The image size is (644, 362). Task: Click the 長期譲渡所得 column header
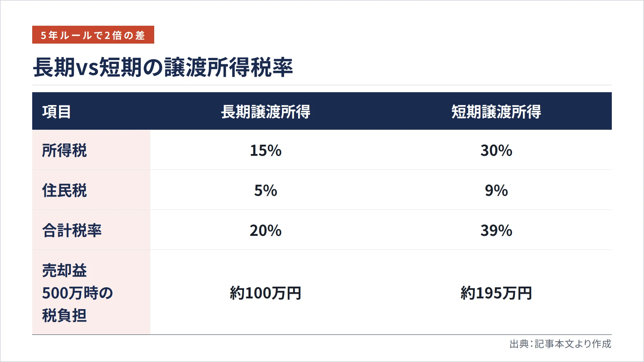pyautogui.click(x=265, y=111)
